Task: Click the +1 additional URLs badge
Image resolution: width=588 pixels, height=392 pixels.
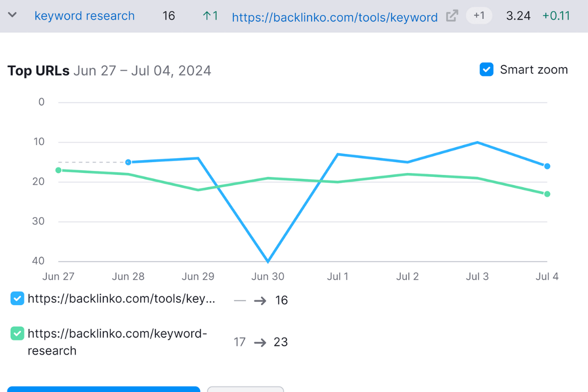Action: click(x=479, y=16)
